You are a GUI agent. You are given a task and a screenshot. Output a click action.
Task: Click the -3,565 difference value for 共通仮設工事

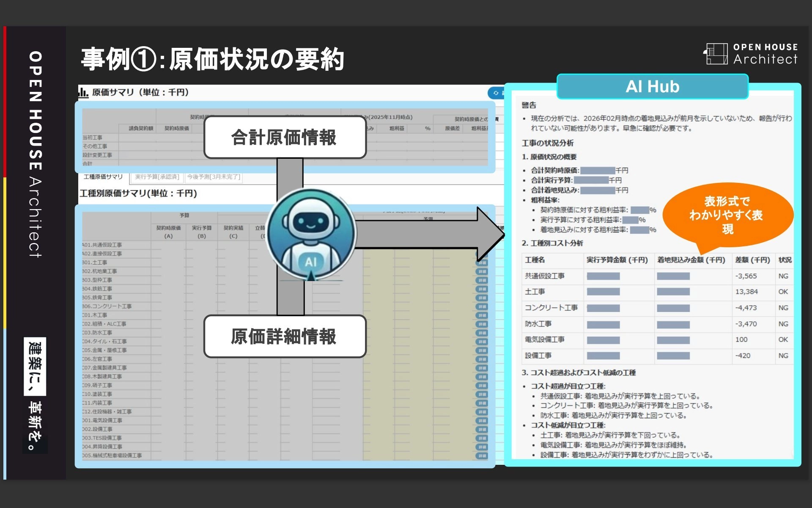(x=746, y=276)
